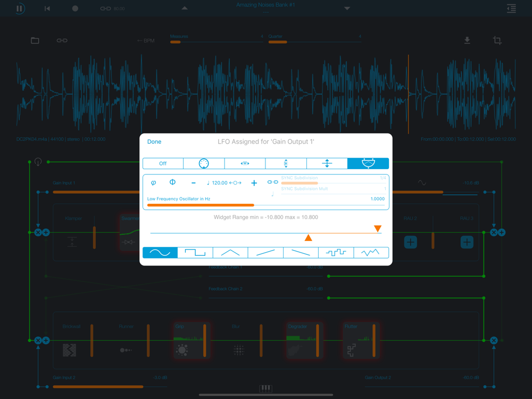Click the crop sample icon
This screenshot has height=399, width=532.
[x=497, y=40]
